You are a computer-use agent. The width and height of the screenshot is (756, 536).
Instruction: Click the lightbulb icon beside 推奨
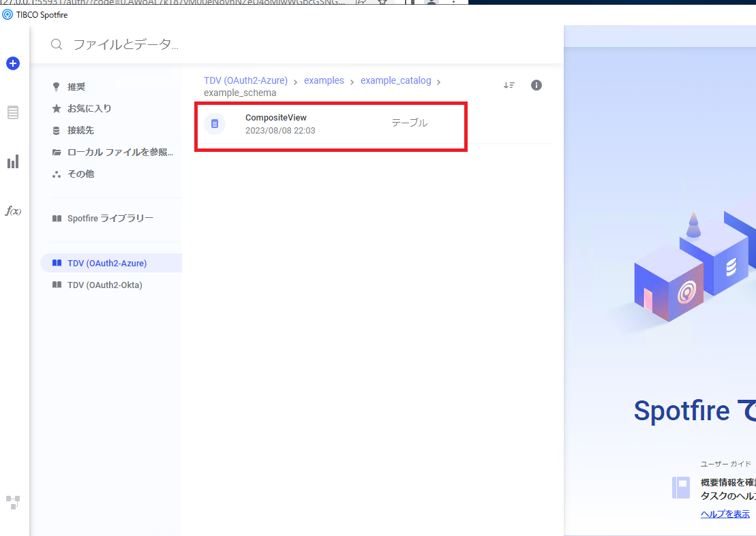57,86
